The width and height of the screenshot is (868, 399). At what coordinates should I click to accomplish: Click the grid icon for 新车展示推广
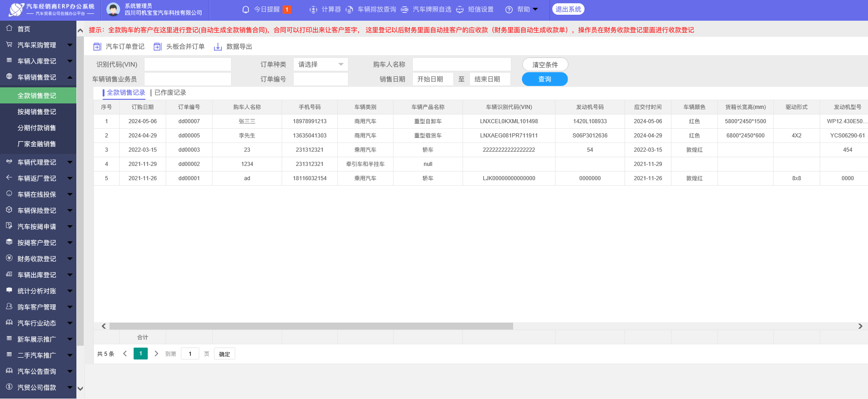9,339
